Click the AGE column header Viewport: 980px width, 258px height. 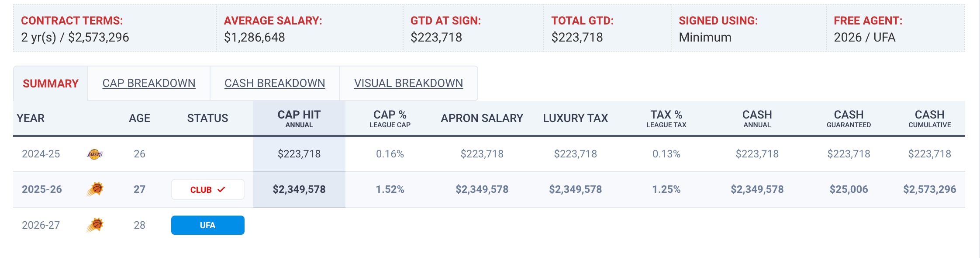140,118
